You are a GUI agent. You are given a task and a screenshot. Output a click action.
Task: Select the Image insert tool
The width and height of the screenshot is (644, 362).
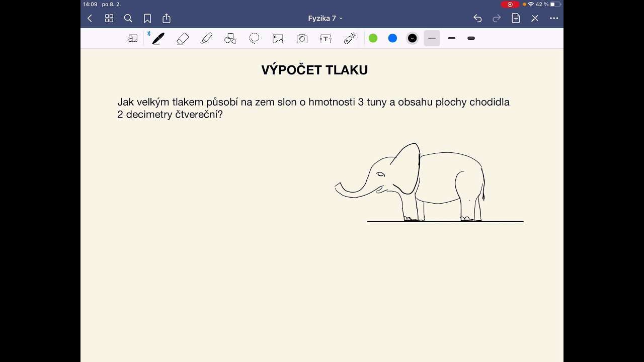click(x=278, y=39)
